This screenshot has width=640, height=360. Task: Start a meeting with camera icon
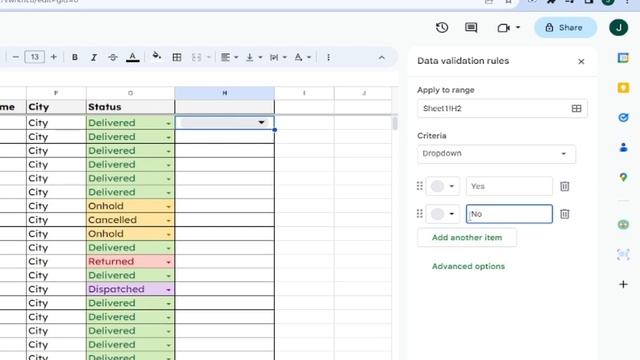[x=503, y=28]
